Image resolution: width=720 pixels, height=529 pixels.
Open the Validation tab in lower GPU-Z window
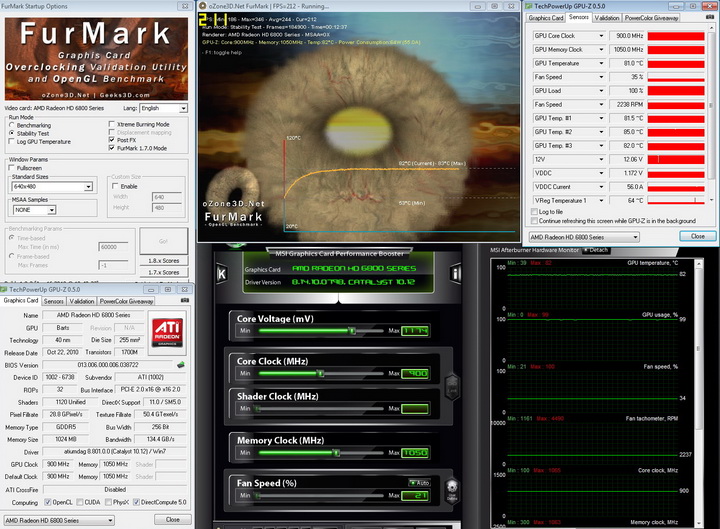(x=82, y=300)
